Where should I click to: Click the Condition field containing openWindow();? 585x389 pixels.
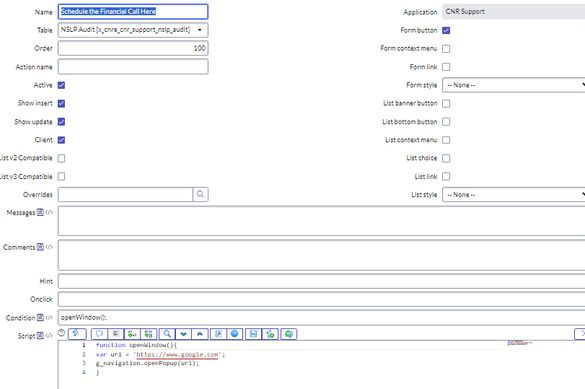pyautogui.click(x=322, y=317)
